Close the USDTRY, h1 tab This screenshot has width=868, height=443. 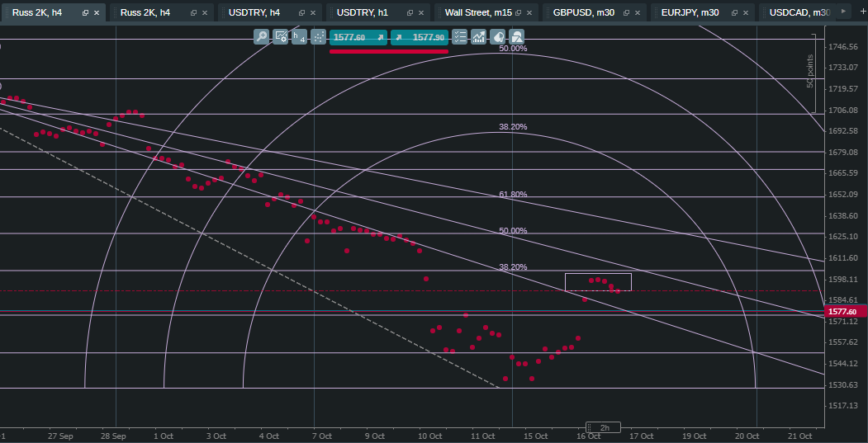click(421, 12)
